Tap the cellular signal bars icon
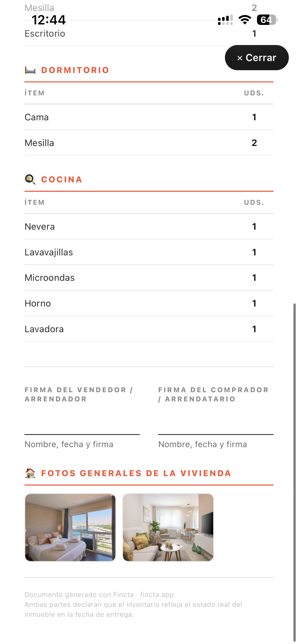298x644 pixels. click(x=225, y=20)
